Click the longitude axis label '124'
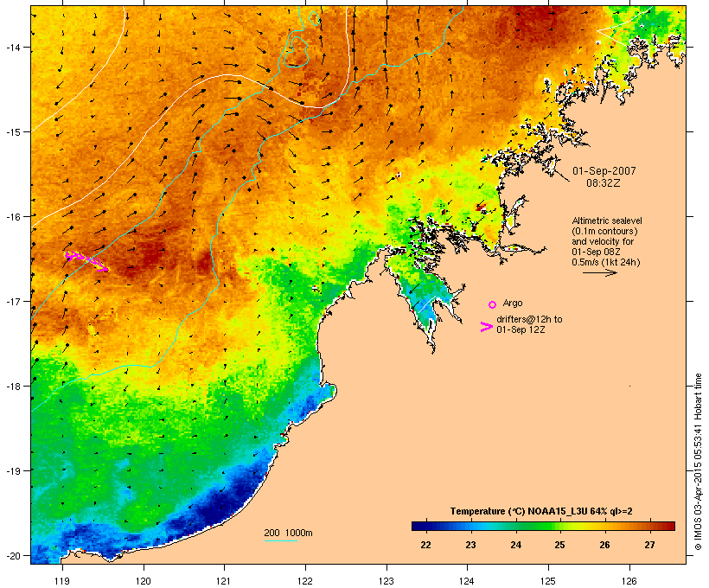This screenshot has width=709, height=588. (x=467, y=581)
